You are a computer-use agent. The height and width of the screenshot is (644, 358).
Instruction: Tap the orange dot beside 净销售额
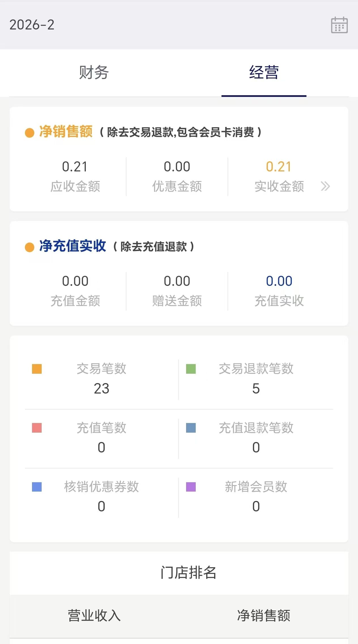coord(29,133)
